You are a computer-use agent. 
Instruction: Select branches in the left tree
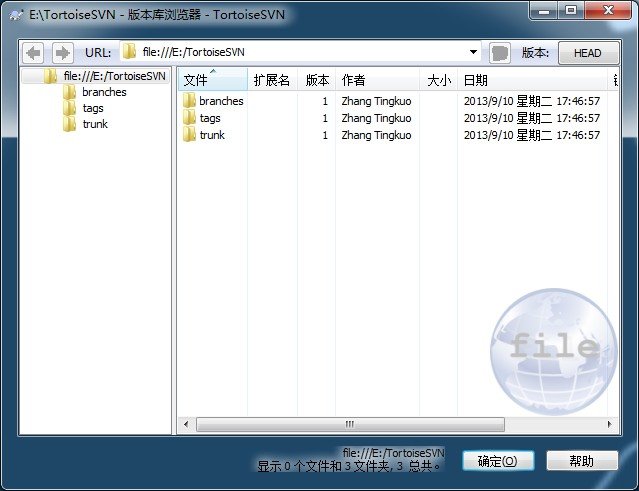pos(104,92)
